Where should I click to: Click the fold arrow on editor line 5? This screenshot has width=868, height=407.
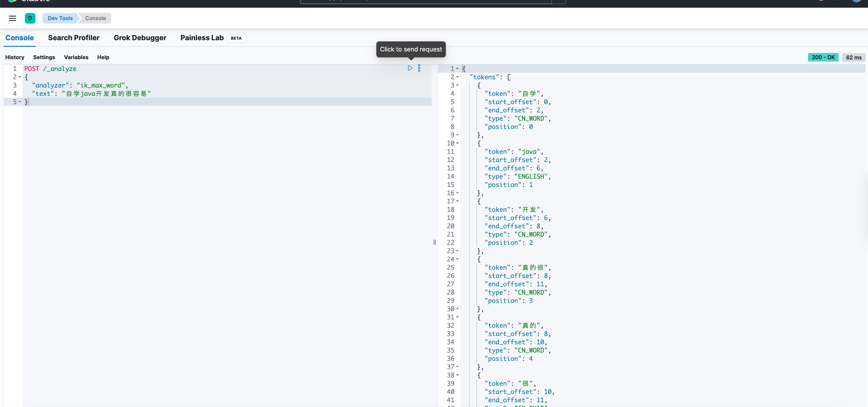pyautogui.click(x=20, y=102)
